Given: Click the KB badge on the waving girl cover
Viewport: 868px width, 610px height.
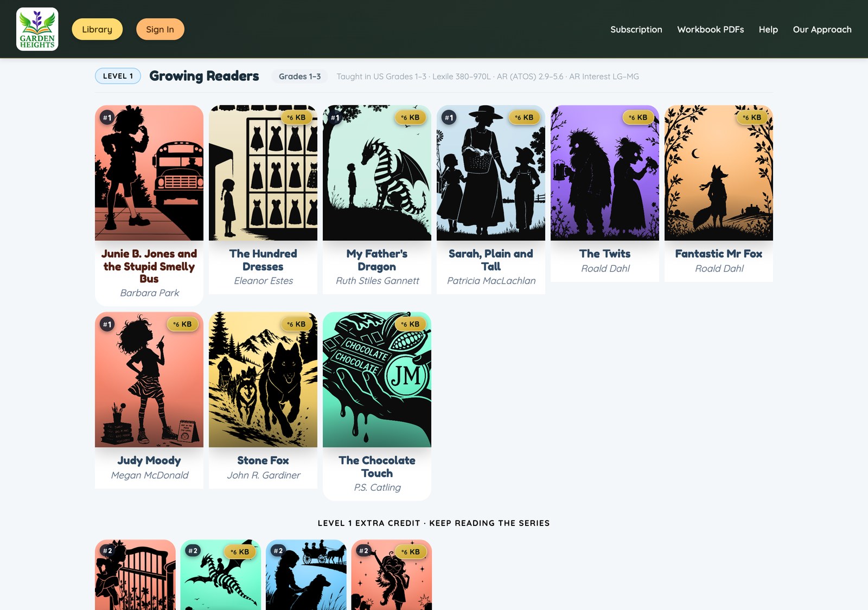Looking at the screenshot, I should (411, 552).
